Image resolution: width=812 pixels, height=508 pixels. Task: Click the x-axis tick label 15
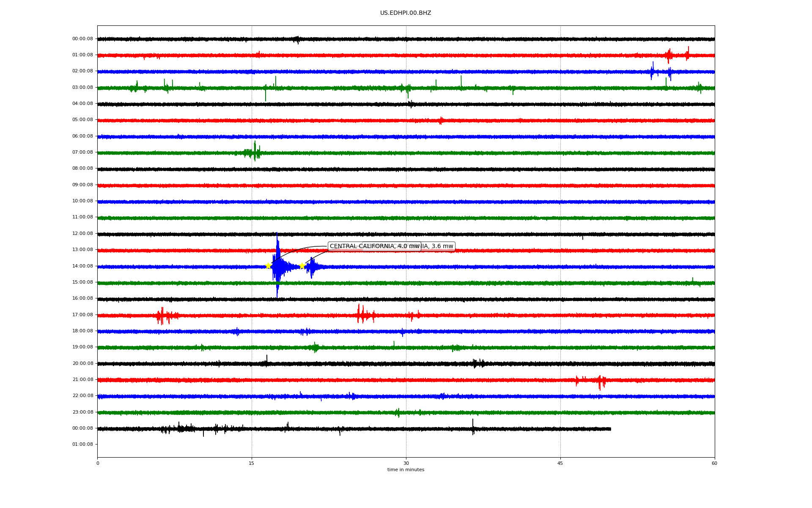(252, 463)
